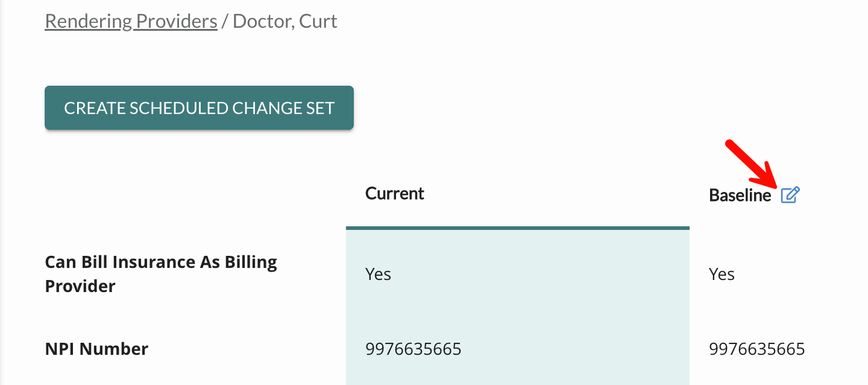The width and height of the screenshot is (868, 385).
Task: Select the NPI Number 9976635665 under Baseline
Action: 757,348
